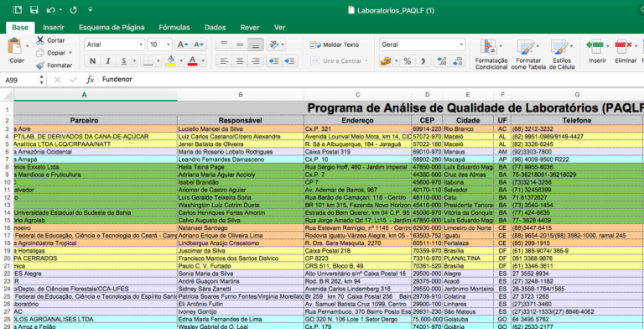Toggle align text left

223,61
